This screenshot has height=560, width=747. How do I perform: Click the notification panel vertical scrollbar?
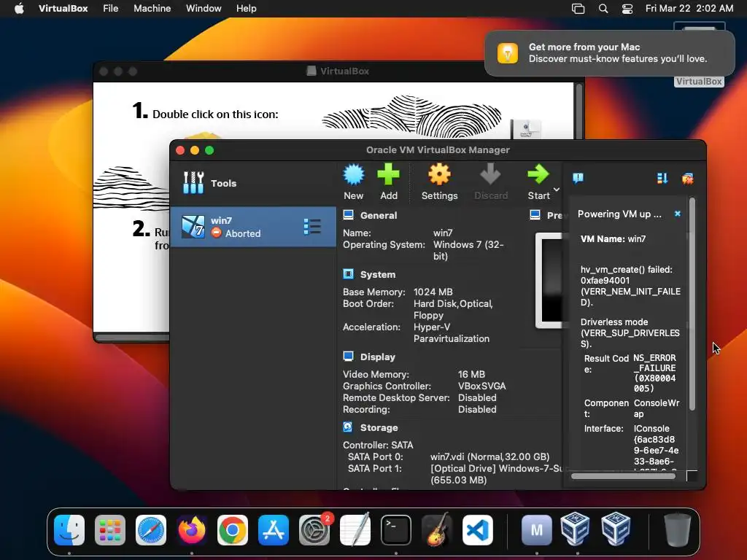tap(692, 305)
